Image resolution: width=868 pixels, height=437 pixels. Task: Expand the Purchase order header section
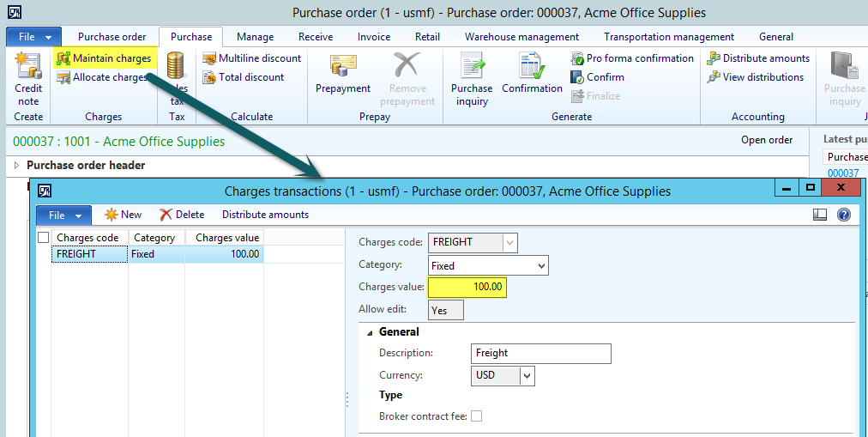pos(16,165)
